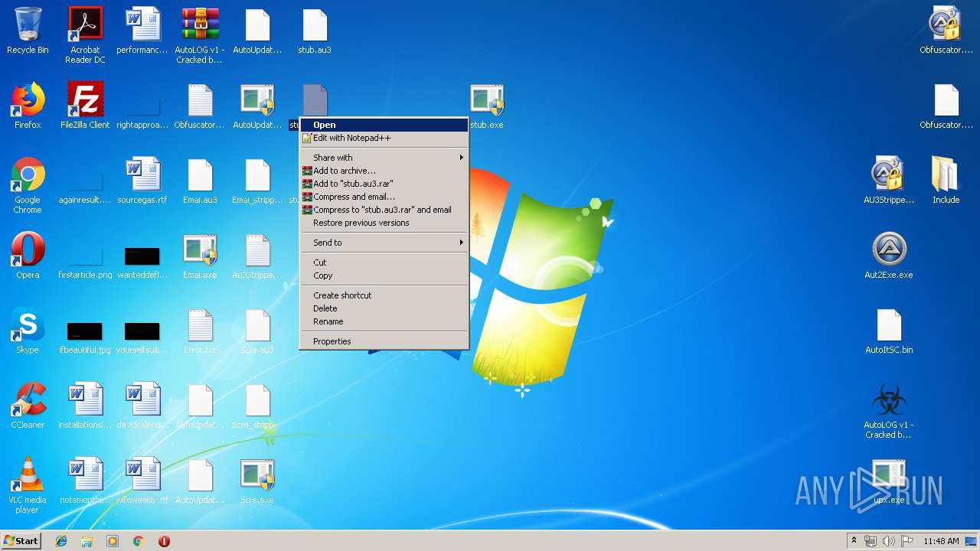This screenshot has height=551, width=980.
Task: Select the upx.exe file icon
Action: 889,481
